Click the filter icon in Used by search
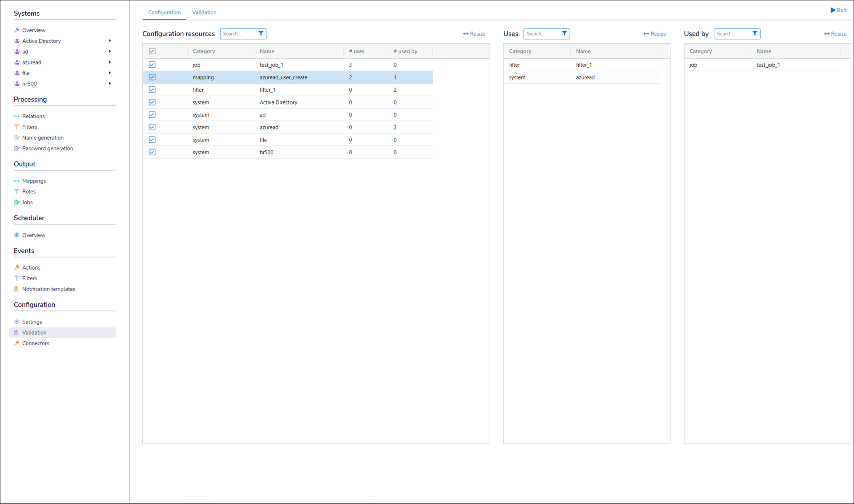This screenshot has width=854, height=504. [x=755, y=34]
